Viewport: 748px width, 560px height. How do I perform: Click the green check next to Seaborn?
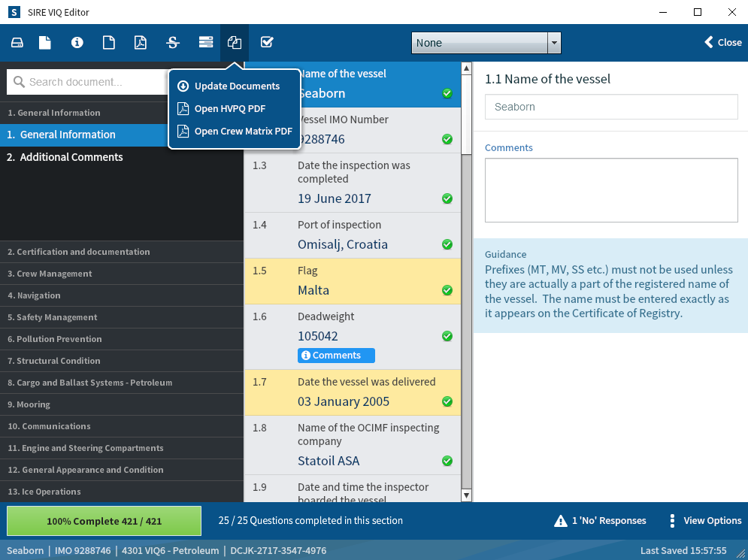click(447, 93)
